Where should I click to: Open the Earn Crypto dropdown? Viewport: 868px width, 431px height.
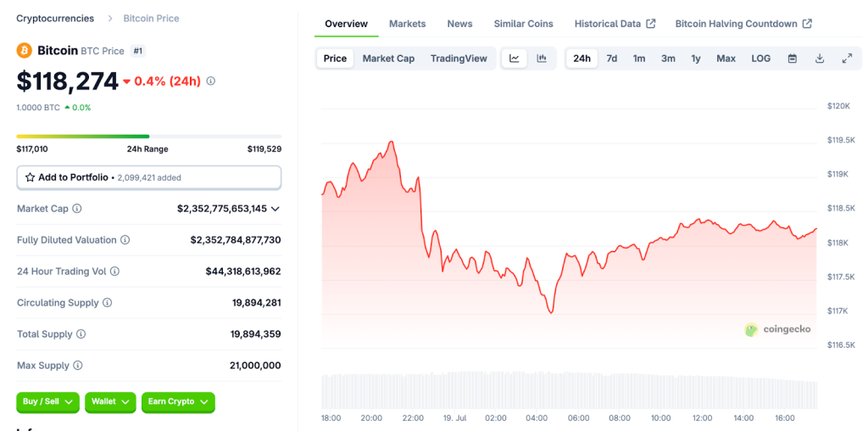pos(178,402)
